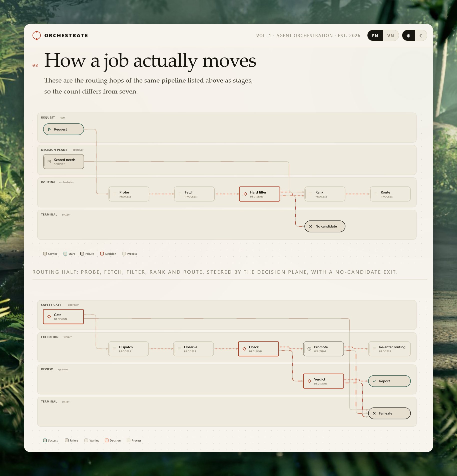Click the X icon in Fail-safe node
This screenshot has width=457, height=476.
[374, 413]
